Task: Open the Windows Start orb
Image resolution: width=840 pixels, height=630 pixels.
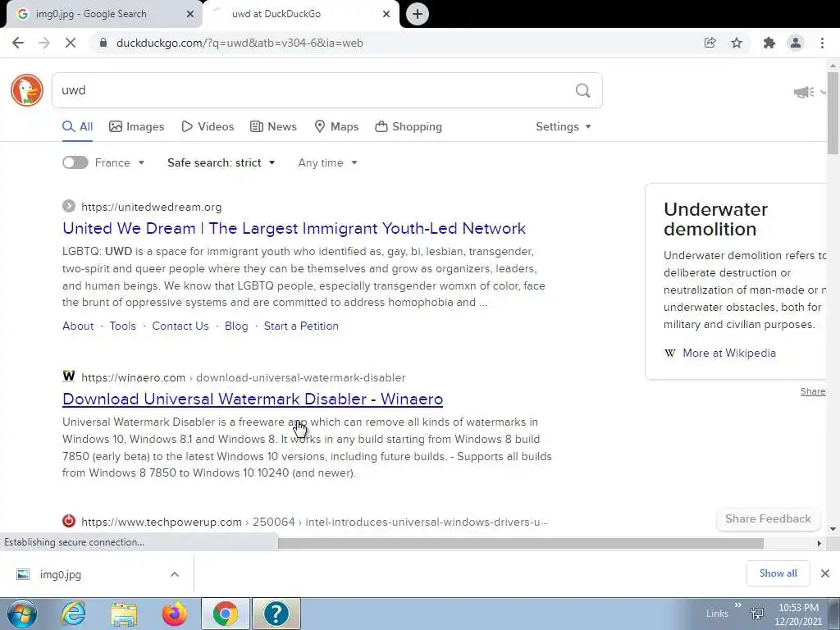Action: point(22,614)
